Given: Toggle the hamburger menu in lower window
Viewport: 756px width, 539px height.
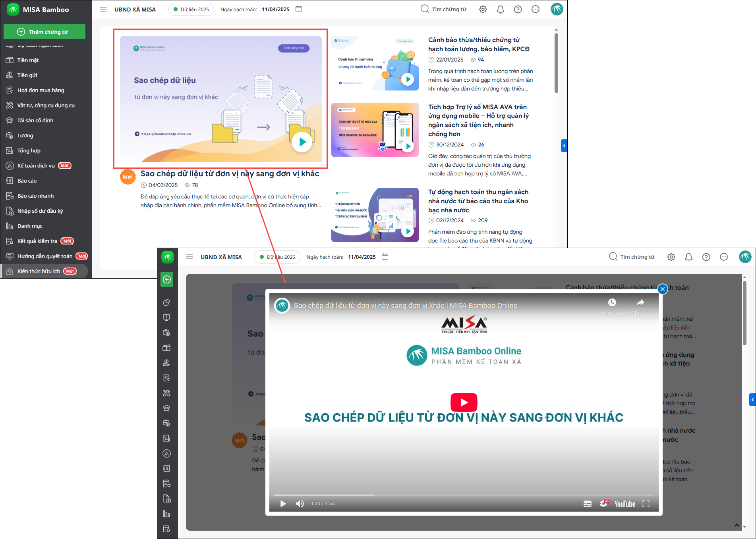Looking at the screenshot, I should [189, 257].
